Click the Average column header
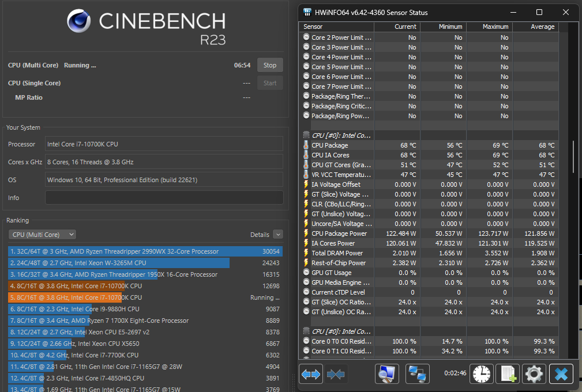The image size is (582, 392). 535,27
